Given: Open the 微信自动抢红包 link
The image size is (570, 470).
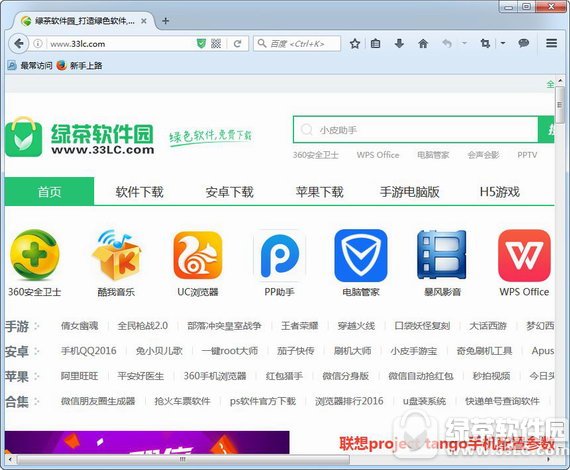Looking at the screenshot, I should [421, 376].
